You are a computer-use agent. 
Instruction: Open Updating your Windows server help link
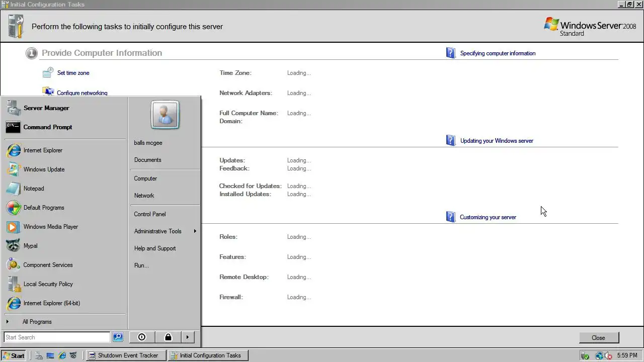497,141
